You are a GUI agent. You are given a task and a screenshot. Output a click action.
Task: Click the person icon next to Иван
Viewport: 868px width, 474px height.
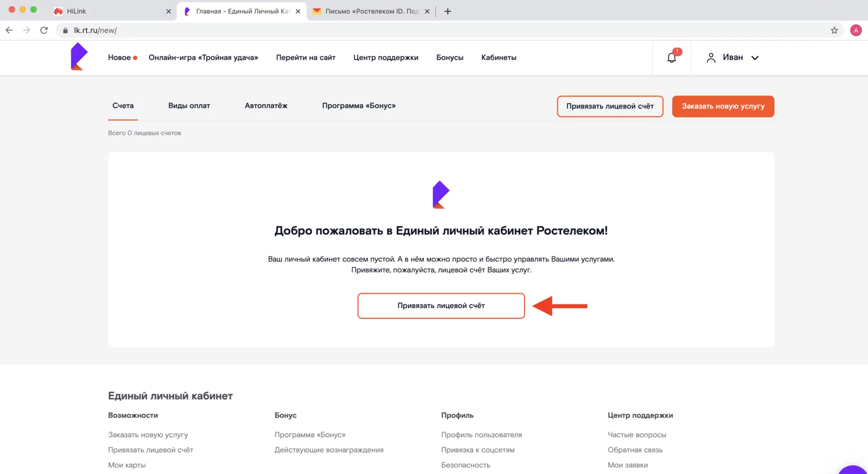pos(710,57)
